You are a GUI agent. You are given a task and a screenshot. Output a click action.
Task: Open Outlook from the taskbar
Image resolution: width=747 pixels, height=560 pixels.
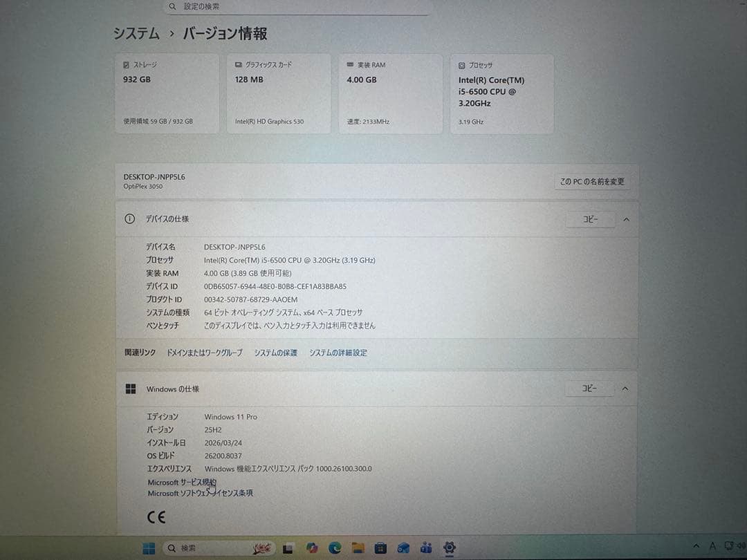(403, 548)
